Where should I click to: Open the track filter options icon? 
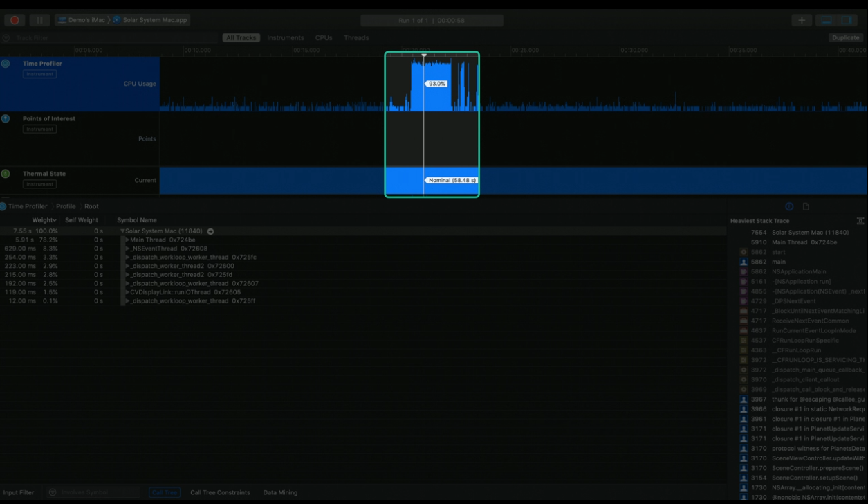[6, 38]
